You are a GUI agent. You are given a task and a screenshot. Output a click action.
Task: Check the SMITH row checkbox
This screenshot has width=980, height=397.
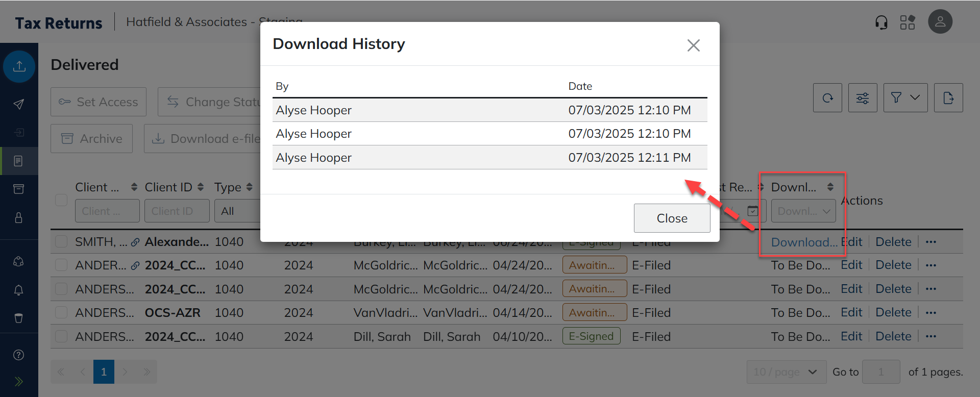click(x=61, y=242)
